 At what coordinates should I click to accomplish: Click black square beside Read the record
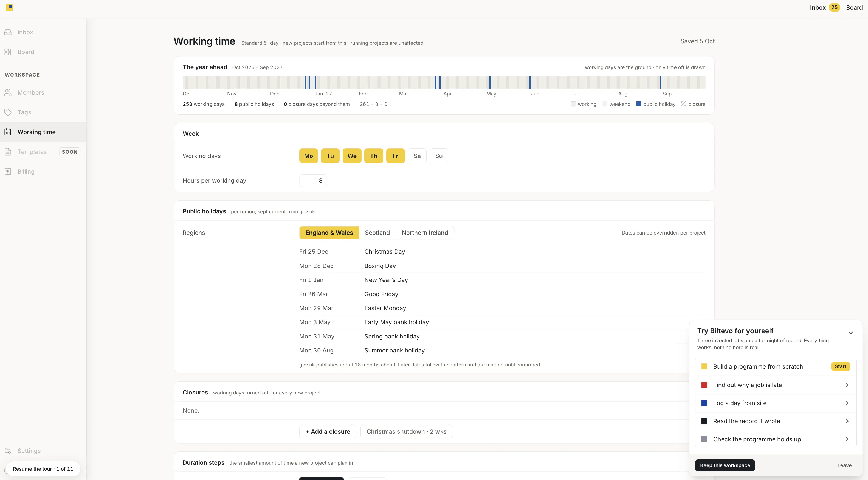(x=704, y=421)
